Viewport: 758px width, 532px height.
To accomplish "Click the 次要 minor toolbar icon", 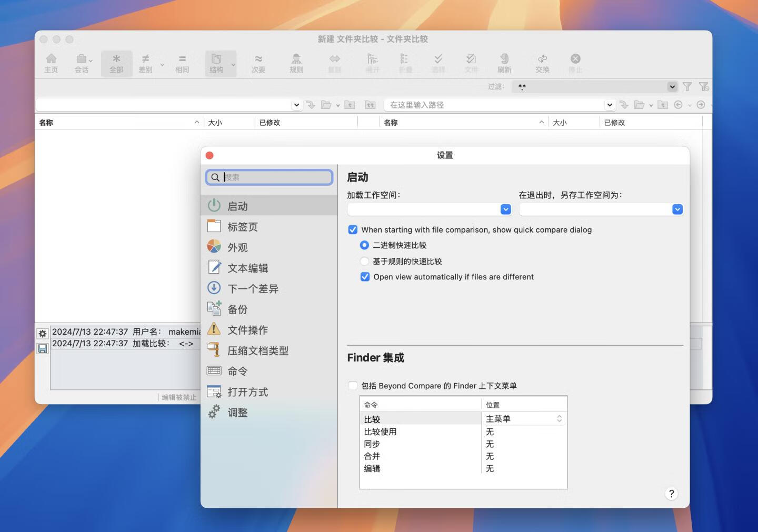I will pos(258,63).
